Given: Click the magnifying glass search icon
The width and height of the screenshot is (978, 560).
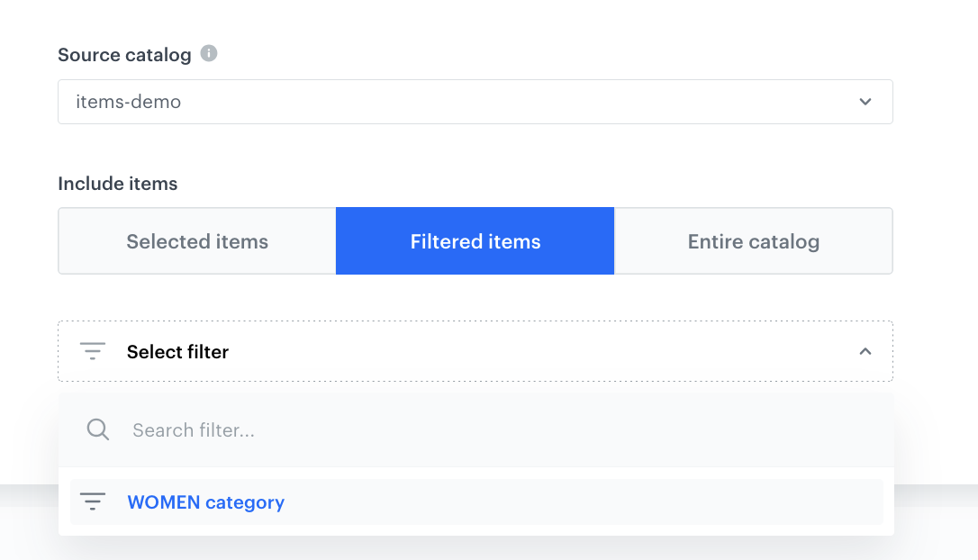Looking at the screenshot, I should tap(98, 429).
